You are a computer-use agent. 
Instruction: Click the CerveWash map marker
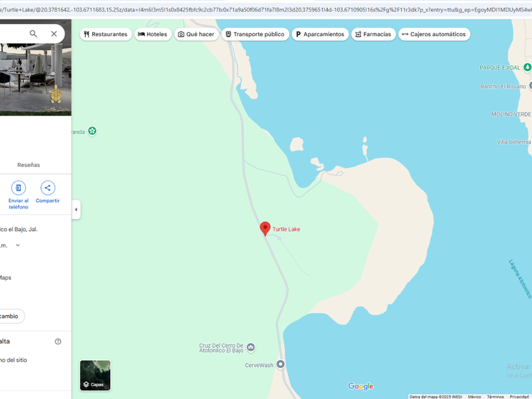(281, 364)
